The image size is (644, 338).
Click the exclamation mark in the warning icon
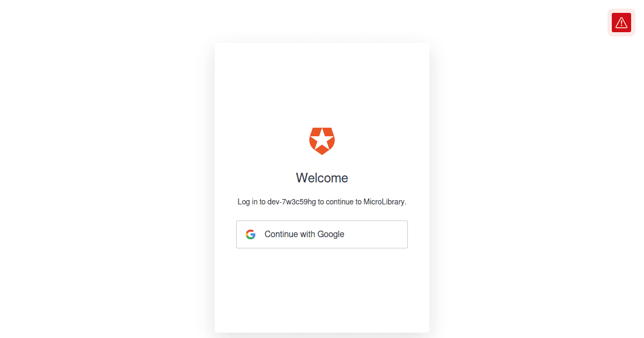pyautogui.click(x=621, y=24)
